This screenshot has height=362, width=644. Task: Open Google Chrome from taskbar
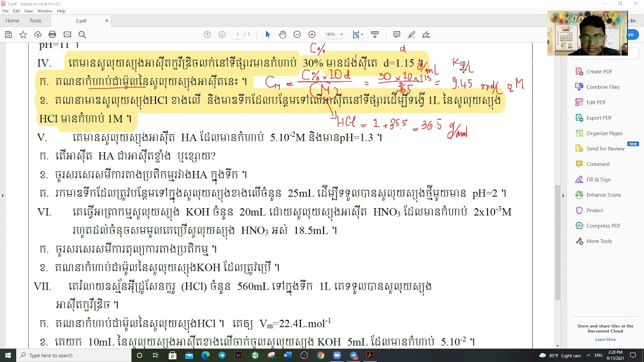pyautogui.click(x=320, y=355)
